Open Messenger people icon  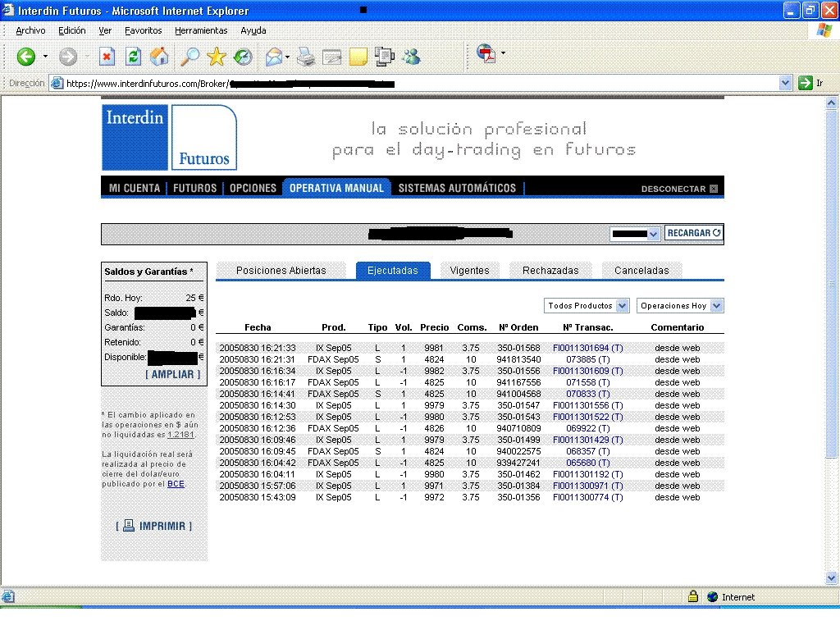(x=411, y=57)
